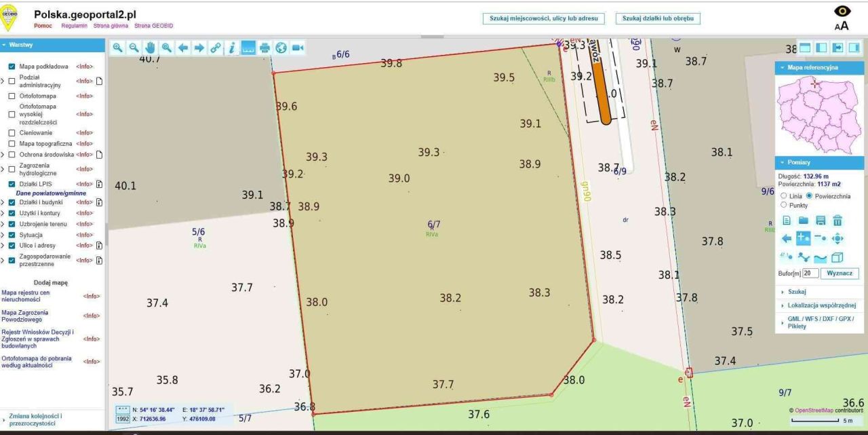Undo last measurement point arrow
Viewport: 868px width, 435px height.
[x=787, y=238]
